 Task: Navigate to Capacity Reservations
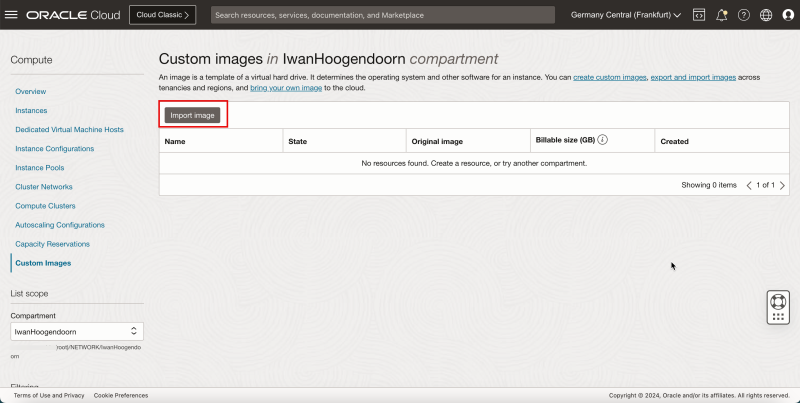click(52, 244)
